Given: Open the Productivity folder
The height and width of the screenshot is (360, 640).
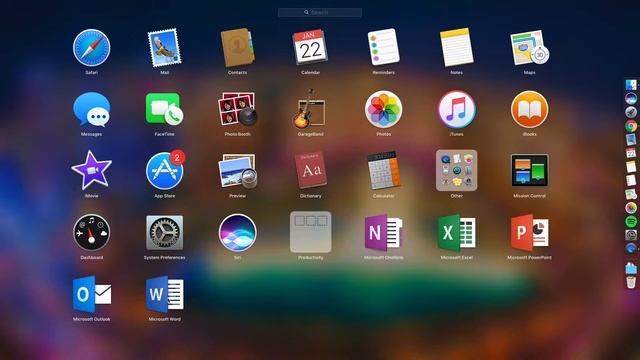Looking at the screenshot, I should coord(310,232).
